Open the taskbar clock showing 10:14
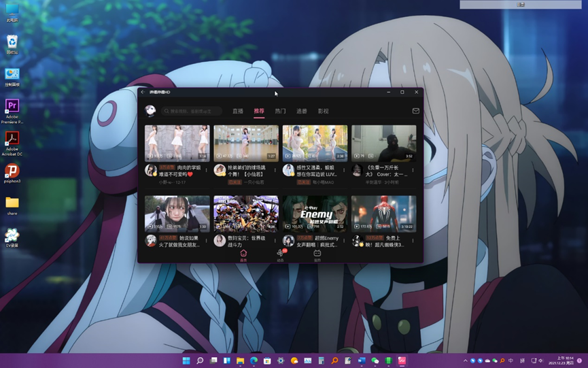 click(x=561, y=361)
